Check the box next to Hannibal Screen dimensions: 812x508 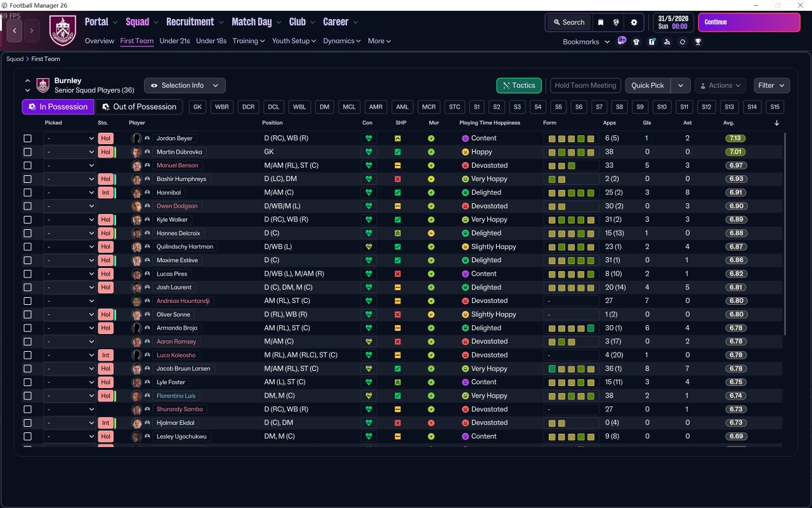point(27,192)
